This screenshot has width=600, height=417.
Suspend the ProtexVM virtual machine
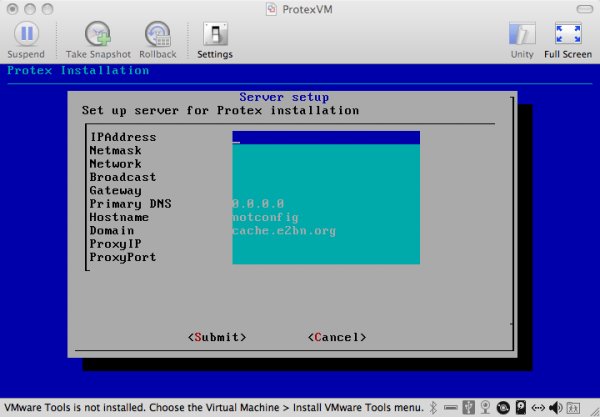(26, 40)
